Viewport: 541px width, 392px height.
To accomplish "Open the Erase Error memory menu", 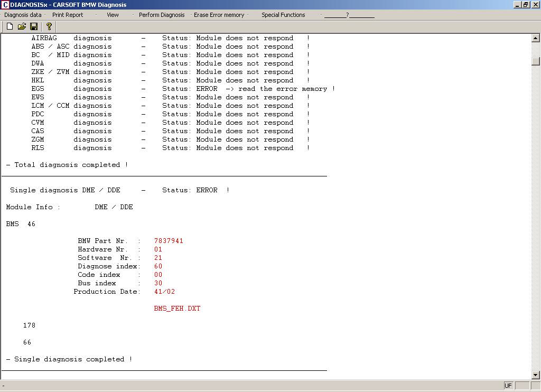I will click(219, 15).
